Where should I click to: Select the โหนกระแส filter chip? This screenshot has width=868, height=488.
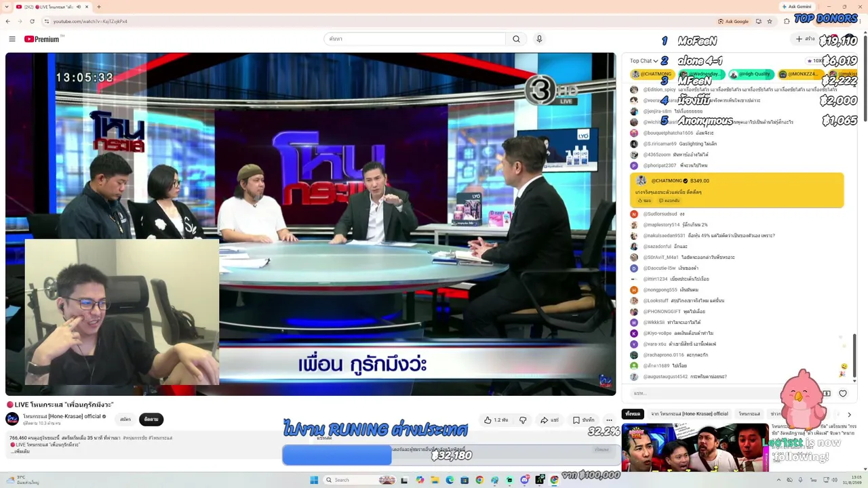coord(749,414)
